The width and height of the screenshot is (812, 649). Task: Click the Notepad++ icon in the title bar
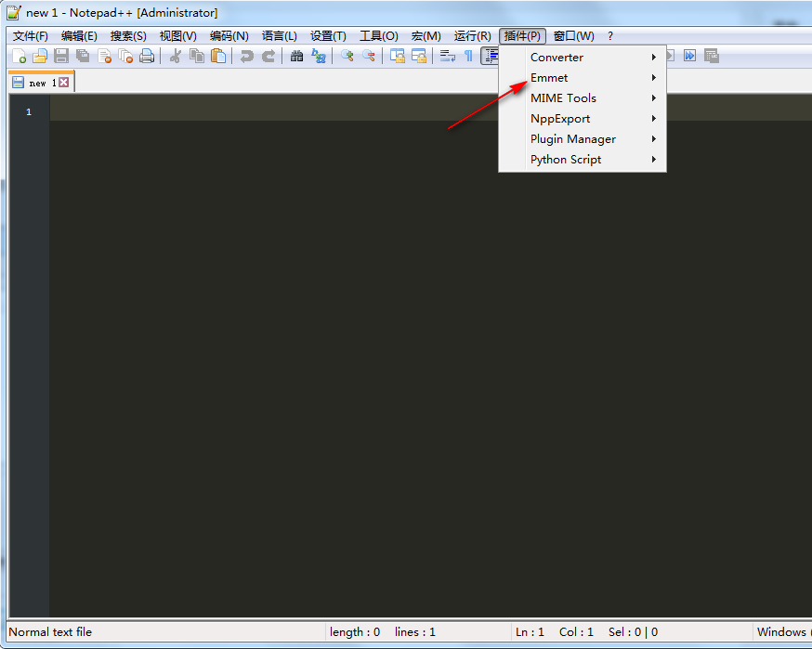[14, 12]
